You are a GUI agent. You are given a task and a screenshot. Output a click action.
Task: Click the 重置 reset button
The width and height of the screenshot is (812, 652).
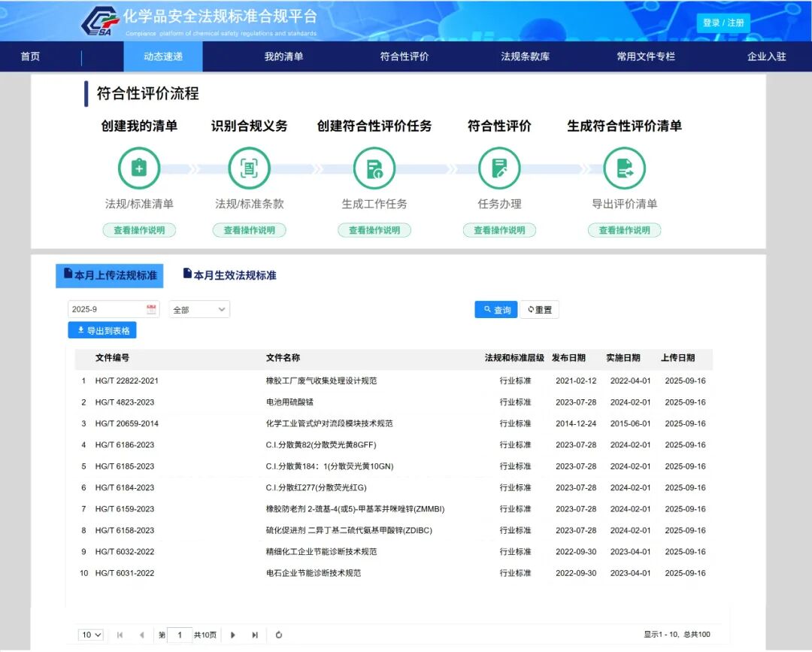pos(539,309)
